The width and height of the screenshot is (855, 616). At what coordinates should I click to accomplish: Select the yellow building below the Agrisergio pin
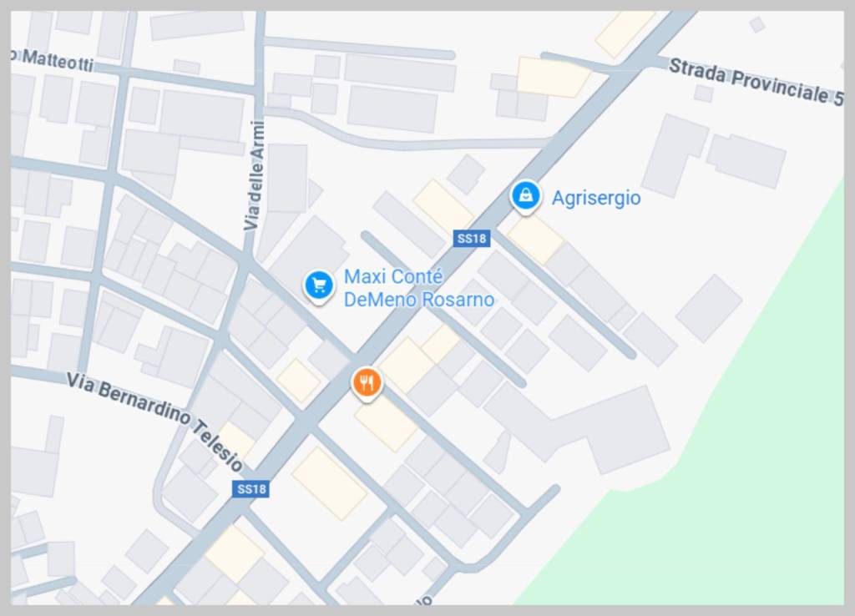(x=535, y=238)
